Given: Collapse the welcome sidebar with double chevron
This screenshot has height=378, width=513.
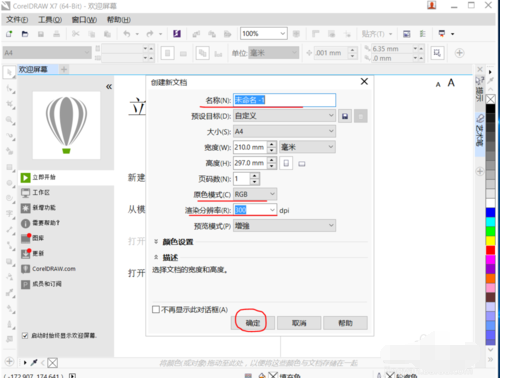Looking at the screenshot, I should pyautogui.click(x=109, y=87).
